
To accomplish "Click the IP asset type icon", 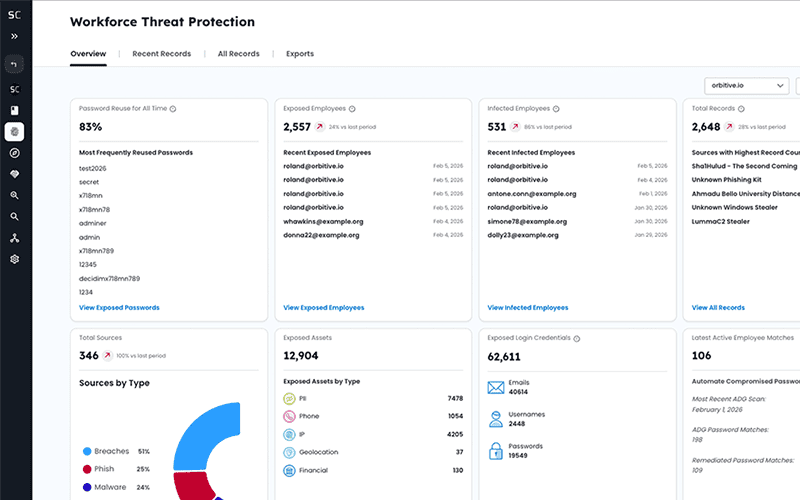I will [x=289, y=435].
